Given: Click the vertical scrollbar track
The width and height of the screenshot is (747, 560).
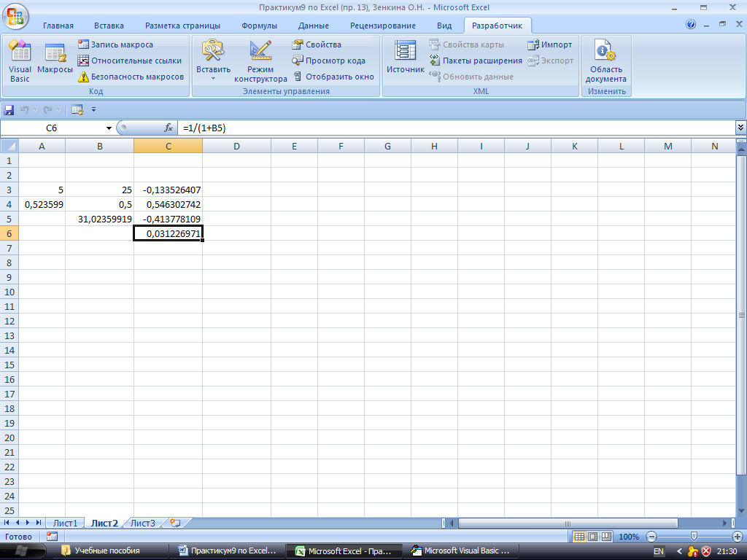Looking at the screenshot, I should coord(741,491).
